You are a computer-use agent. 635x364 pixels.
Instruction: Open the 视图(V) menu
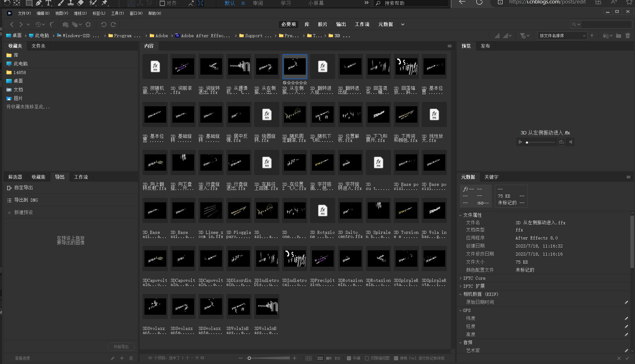point(61,13)
